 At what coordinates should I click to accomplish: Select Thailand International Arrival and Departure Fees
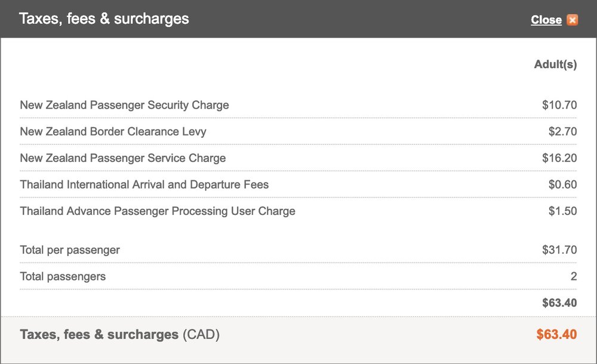144,184
